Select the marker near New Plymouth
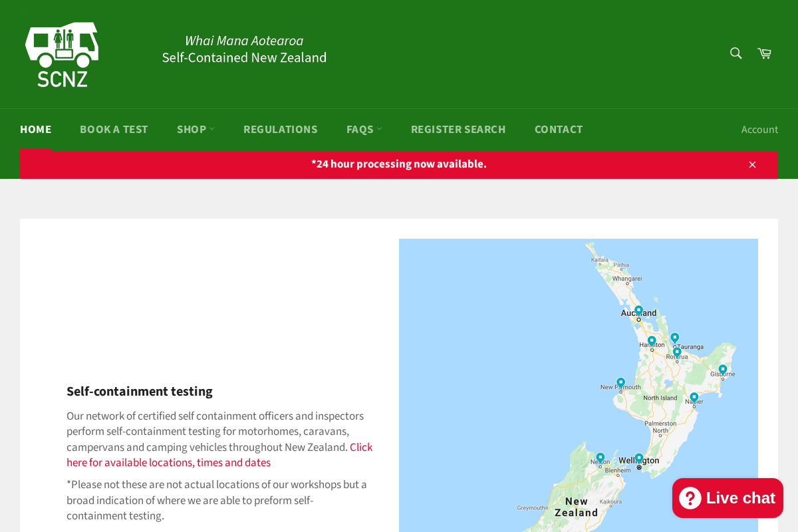Screen dimensions: 798x532 [620, 381]
